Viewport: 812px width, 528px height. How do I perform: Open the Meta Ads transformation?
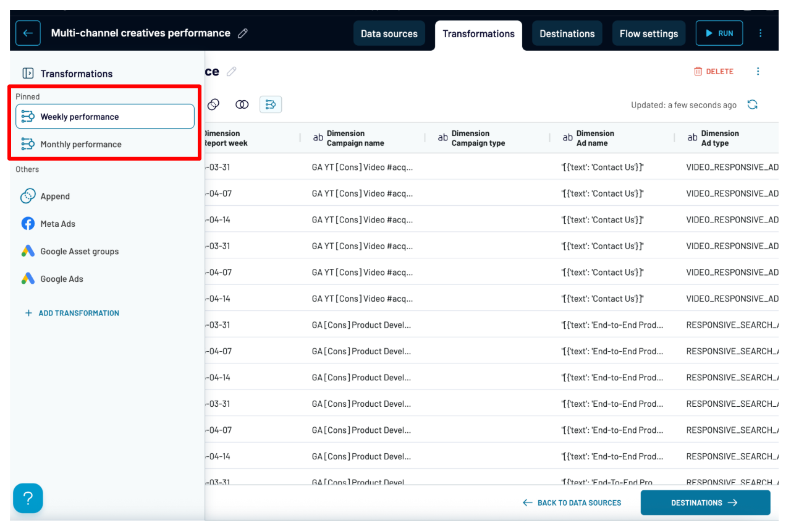pyautogui.click(x=57, y=224)
